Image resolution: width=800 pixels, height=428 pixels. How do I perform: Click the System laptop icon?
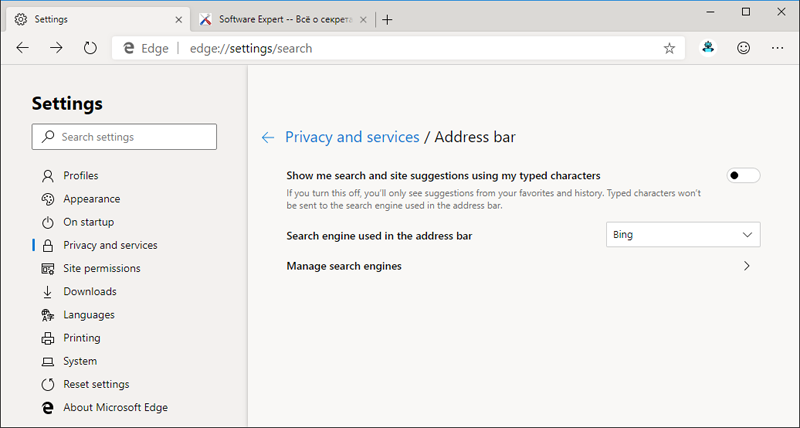pyautogui.click(x=47, y=362)
